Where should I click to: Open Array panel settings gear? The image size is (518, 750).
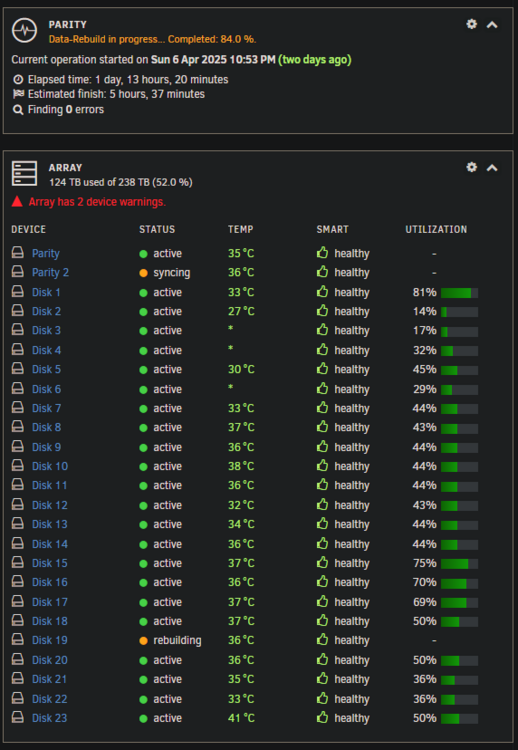pos(472,167)
